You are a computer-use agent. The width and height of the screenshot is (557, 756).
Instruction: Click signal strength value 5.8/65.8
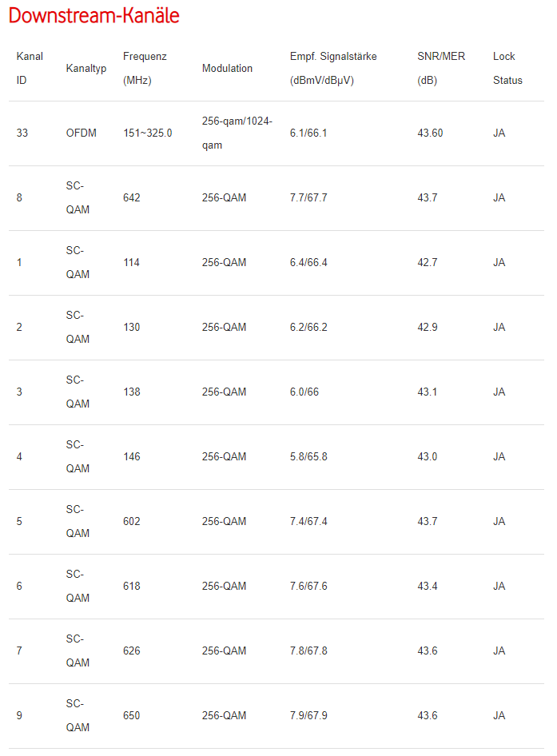[x=308, y=457]
